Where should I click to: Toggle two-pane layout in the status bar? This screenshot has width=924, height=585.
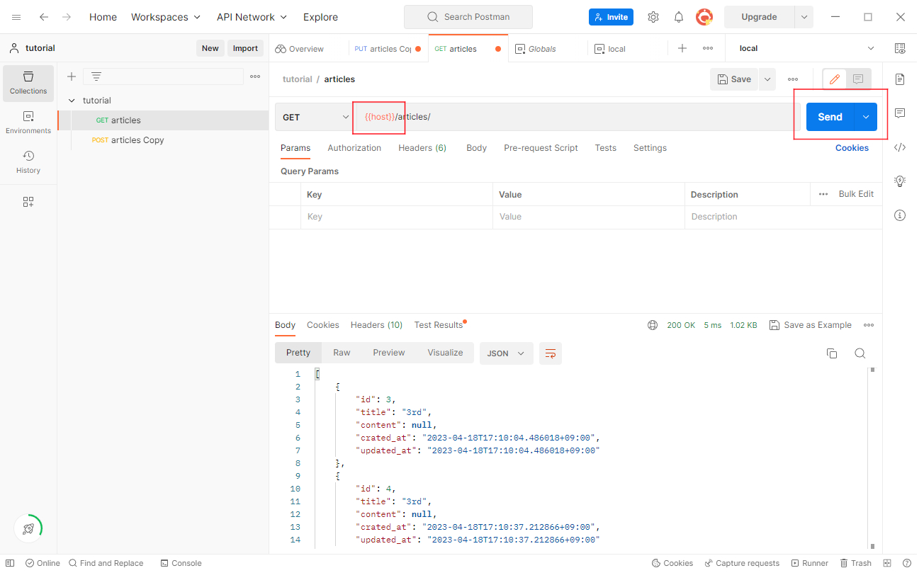coord(887,563)
